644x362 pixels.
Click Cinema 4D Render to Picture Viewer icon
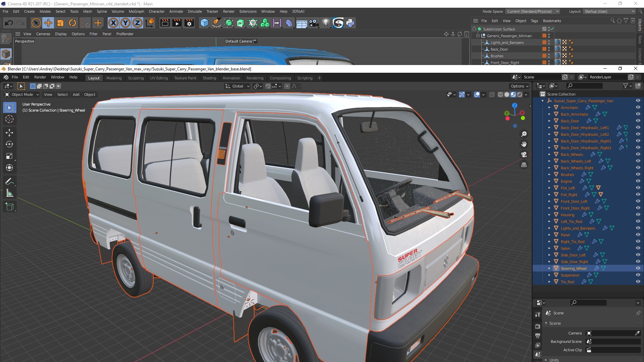coord(177,23)
